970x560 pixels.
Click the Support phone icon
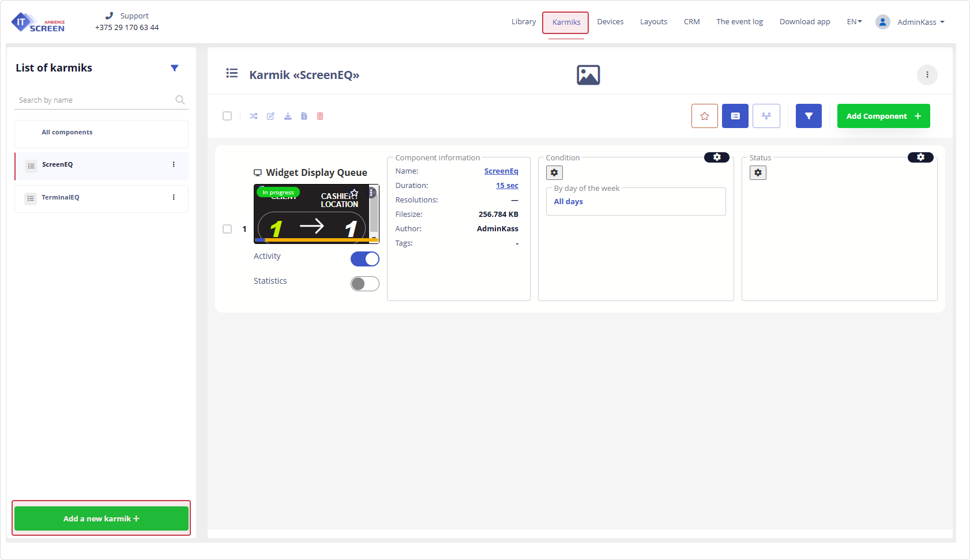(109, 16)
